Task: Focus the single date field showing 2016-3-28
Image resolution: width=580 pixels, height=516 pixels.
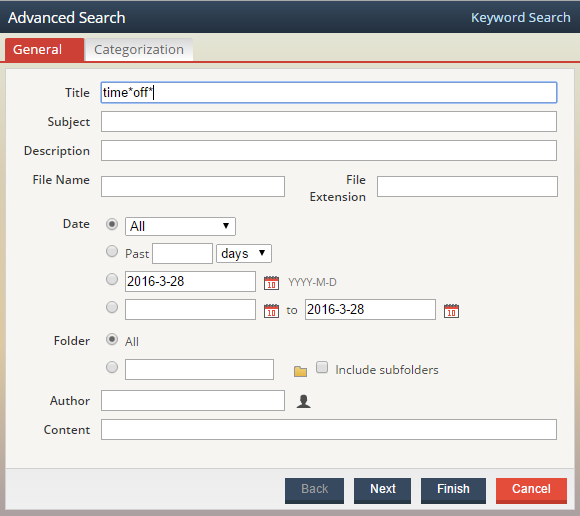Action: click(x=190, y=281)
